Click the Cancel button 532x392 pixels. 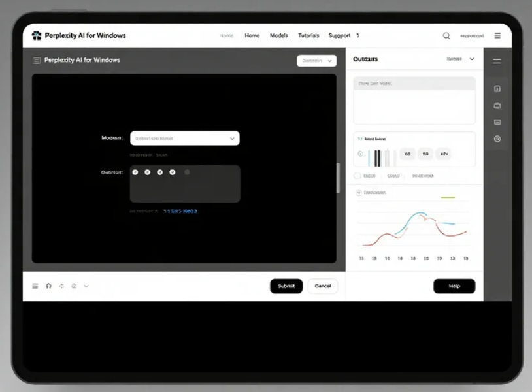coord(323,286)
